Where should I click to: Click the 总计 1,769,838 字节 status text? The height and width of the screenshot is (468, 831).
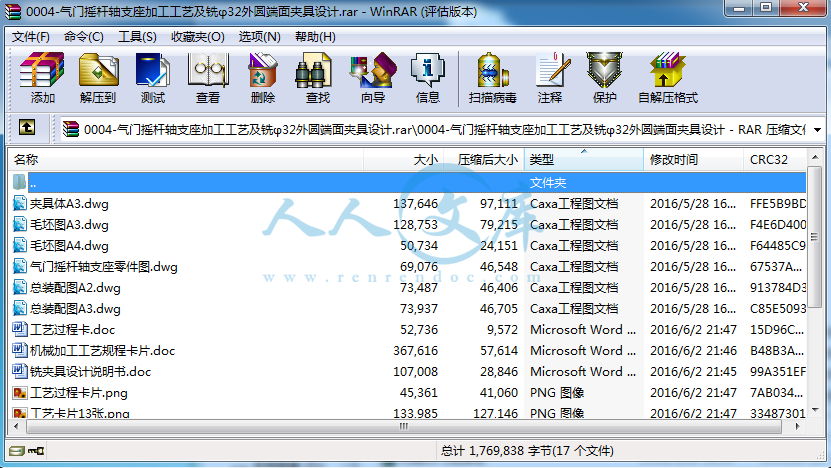coord(527,451)
